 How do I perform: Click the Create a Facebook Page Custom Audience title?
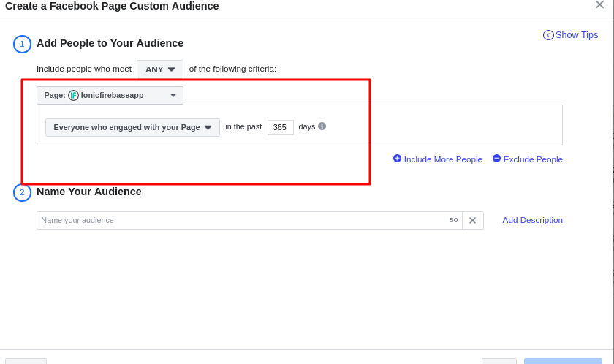tap(112, 6)
